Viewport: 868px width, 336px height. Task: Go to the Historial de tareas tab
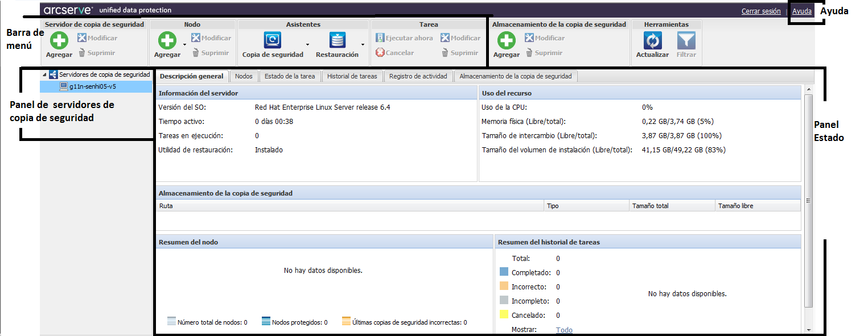pyautogui.click(x=352, y=76)
